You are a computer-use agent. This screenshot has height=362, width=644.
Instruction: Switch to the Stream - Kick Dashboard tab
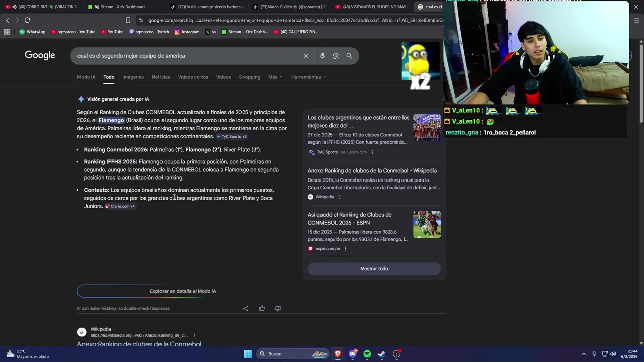(123, 7)
